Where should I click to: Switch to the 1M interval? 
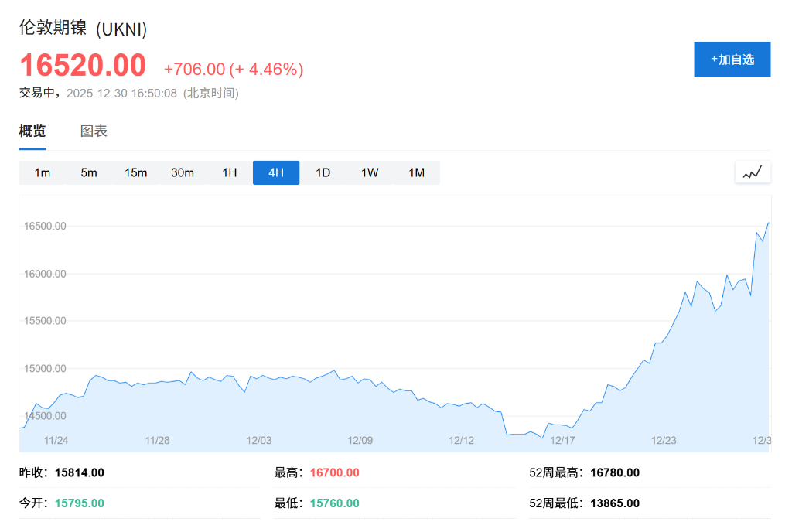tap(416, 172)
